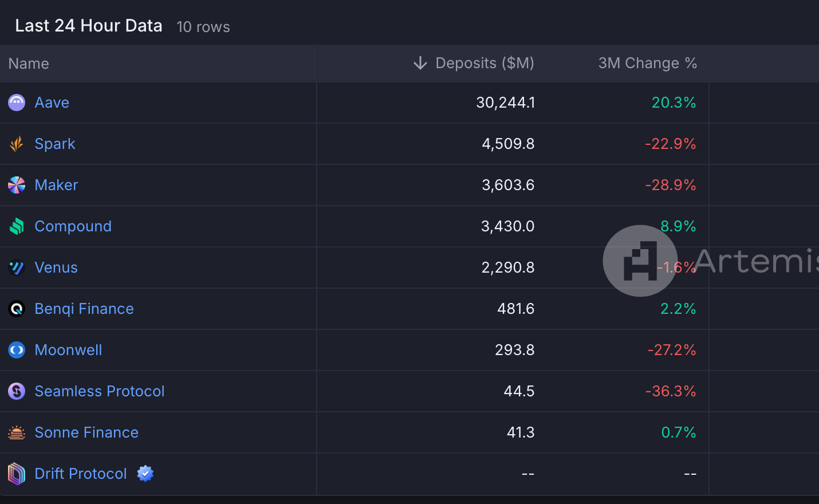Select Compound deposits value 3,430.0
This screenshot has width=819, height=504.
pos(507,226)
